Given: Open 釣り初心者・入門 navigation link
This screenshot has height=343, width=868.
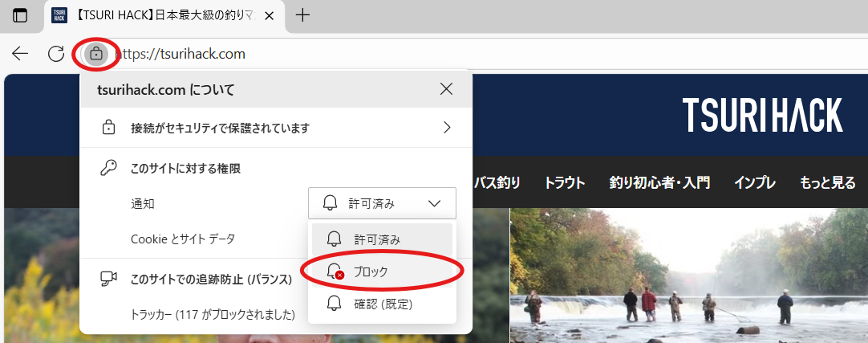Looking at the screenshot, I should point(659,182).
